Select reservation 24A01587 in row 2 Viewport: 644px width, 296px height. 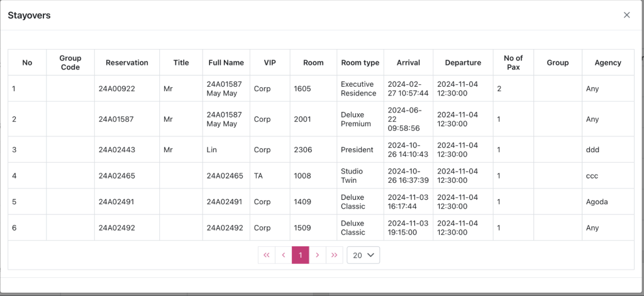[117, 119]
